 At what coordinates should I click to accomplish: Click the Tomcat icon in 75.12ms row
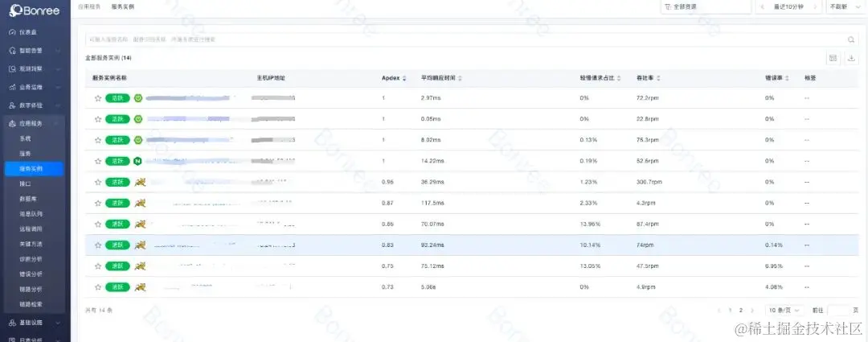[x=140, y=266]
